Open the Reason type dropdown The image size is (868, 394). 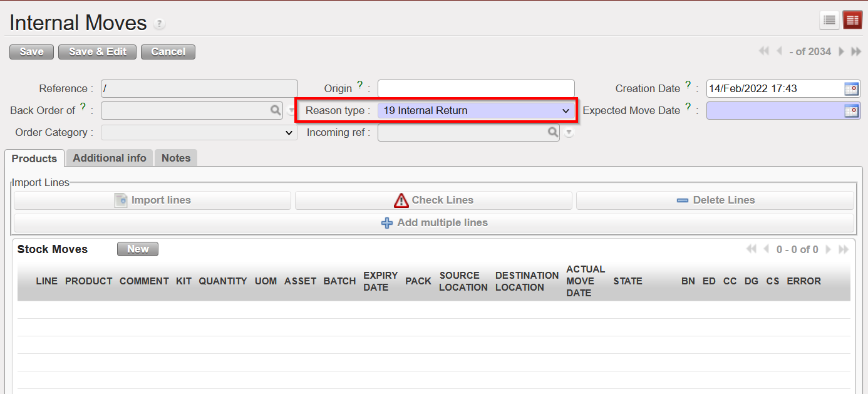[x=476, y=111]
